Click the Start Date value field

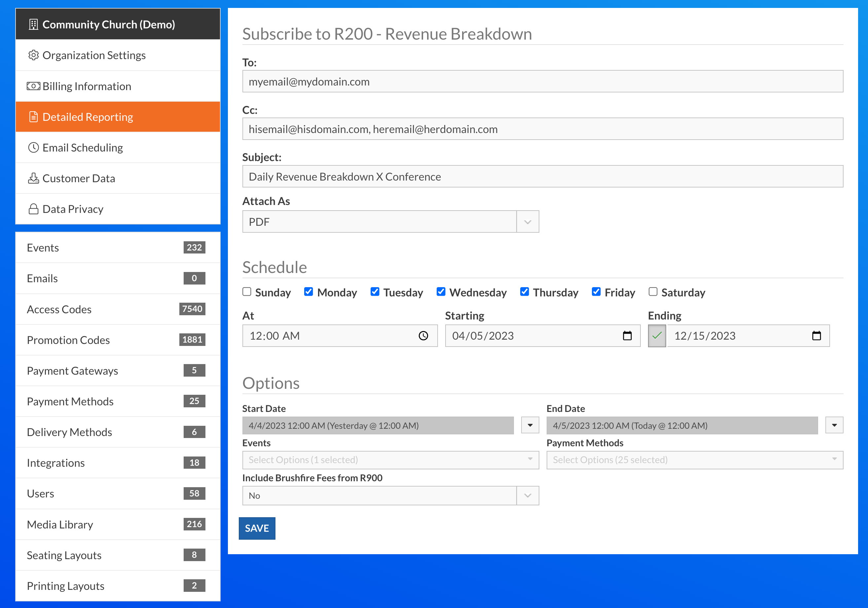pyautogui.click(x=378, y=425)
